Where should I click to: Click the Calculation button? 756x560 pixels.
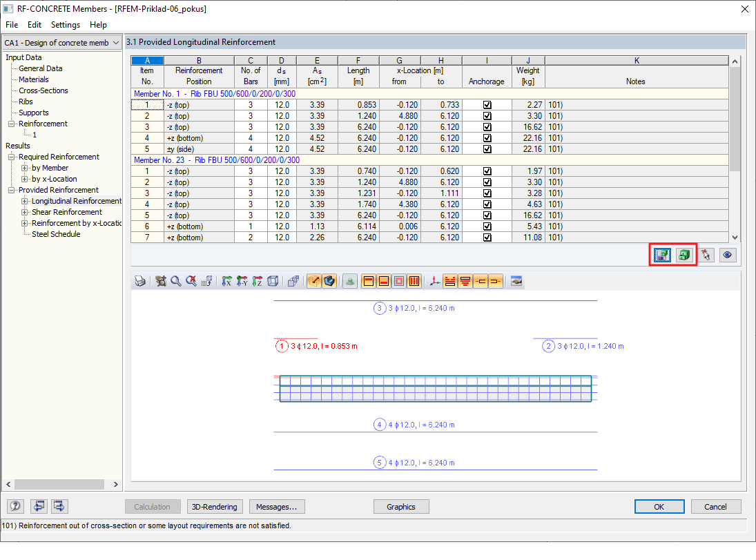click(x=153, y=507)
